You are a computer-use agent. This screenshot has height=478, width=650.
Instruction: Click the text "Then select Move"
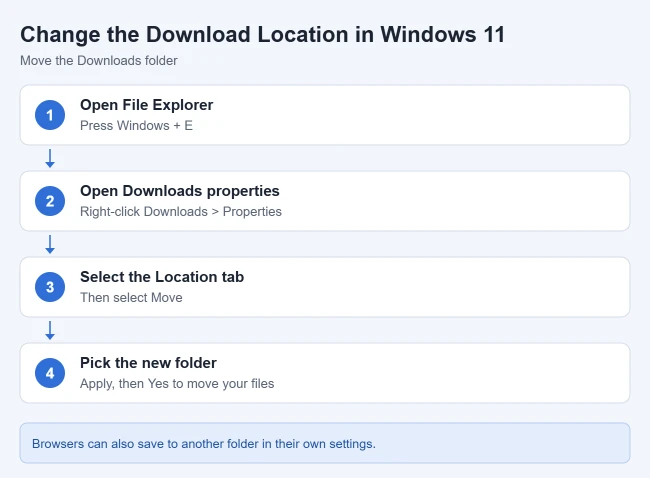[131, 298]
